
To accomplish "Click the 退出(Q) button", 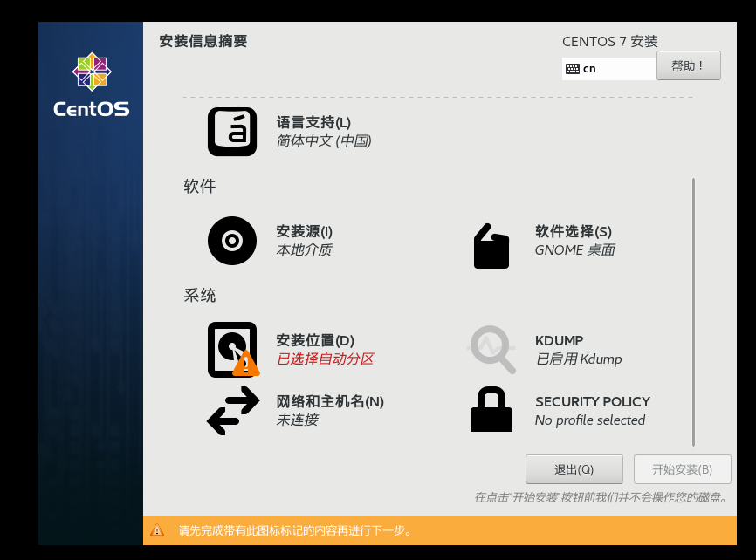I will point(574,468).
